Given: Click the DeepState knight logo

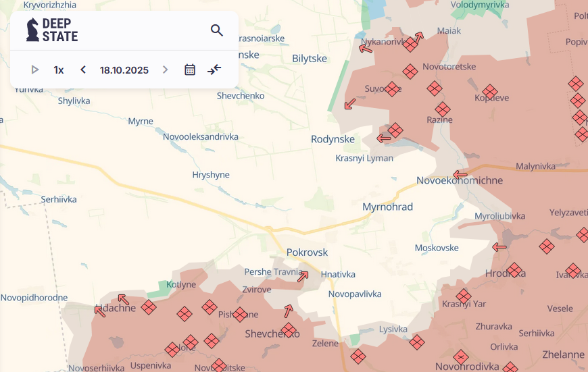Looking at the screenshot, I should coord(32,30).
